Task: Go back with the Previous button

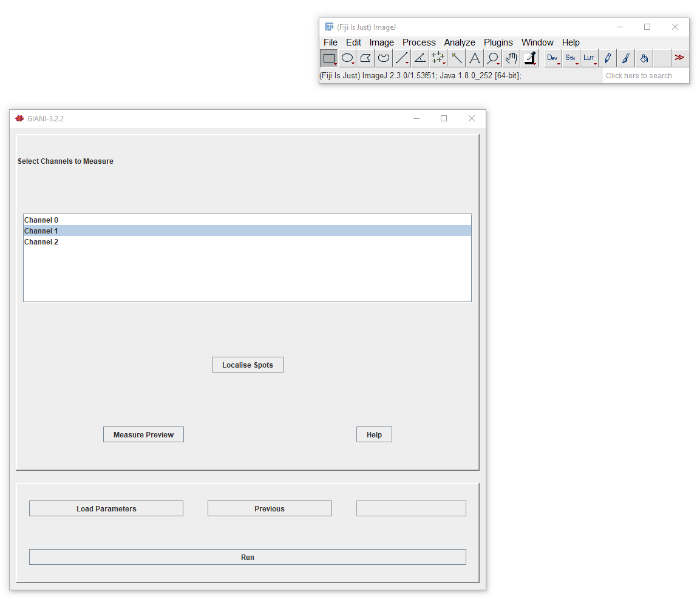Action: point(270,508)
